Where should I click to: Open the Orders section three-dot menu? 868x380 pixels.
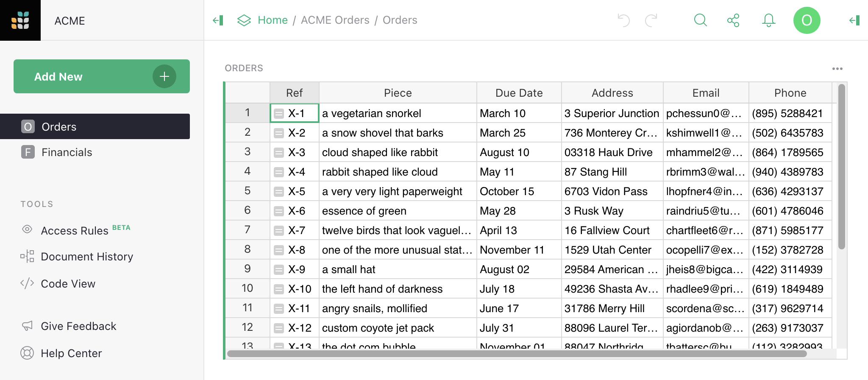coord(837,69)
